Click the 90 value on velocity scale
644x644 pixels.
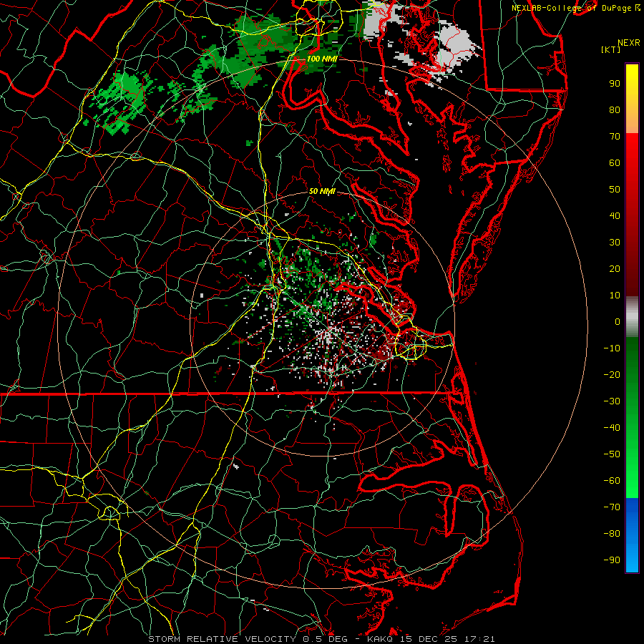(x=615, y=84)
